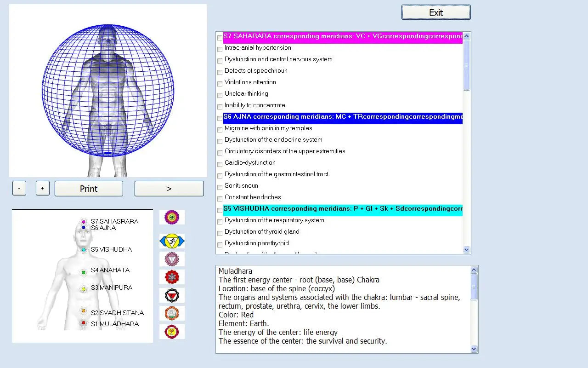Click the red Muladhara dot on the body
Viewport: 588px width, 368px height.
coord(84,323)
